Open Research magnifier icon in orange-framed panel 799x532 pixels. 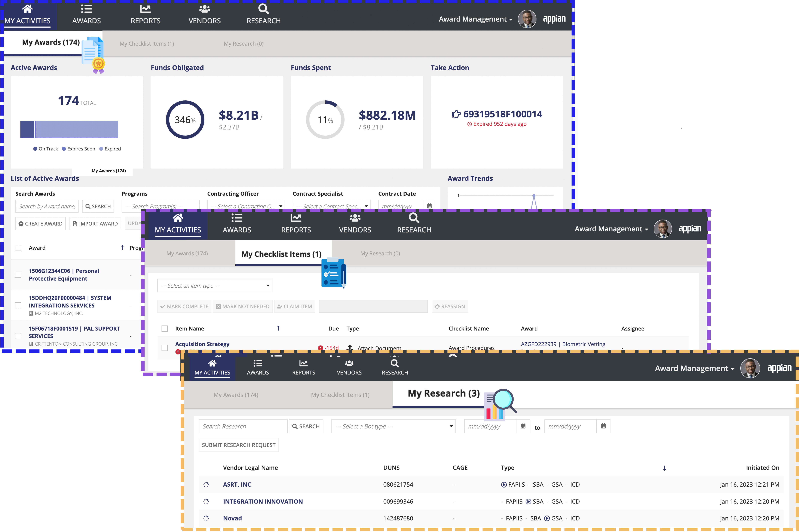pos(395,363)
